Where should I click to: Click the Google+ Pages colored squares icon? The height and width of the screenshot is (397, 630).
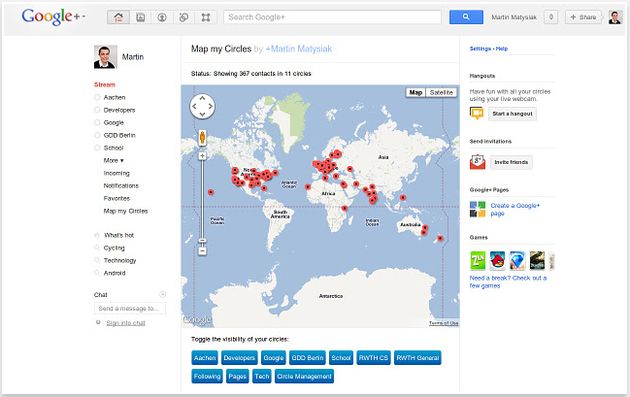click(478, 209)
